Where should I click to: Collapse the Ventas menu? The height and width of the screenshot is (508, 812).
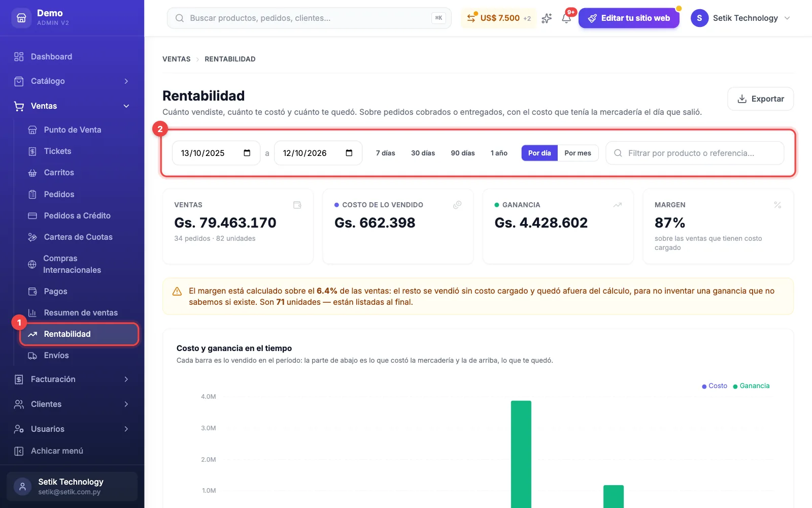pos(72,106)
